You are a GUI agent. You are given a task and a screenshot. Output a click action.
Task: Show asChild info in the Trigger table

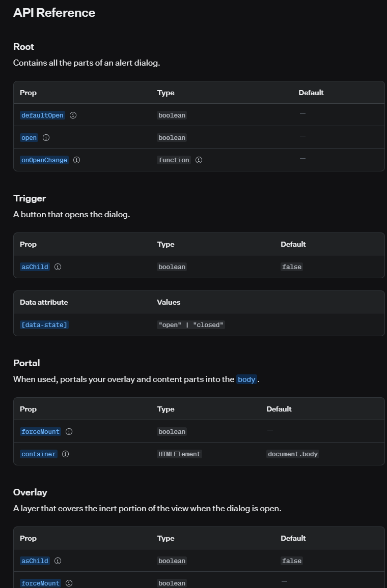tap(58, 267)
